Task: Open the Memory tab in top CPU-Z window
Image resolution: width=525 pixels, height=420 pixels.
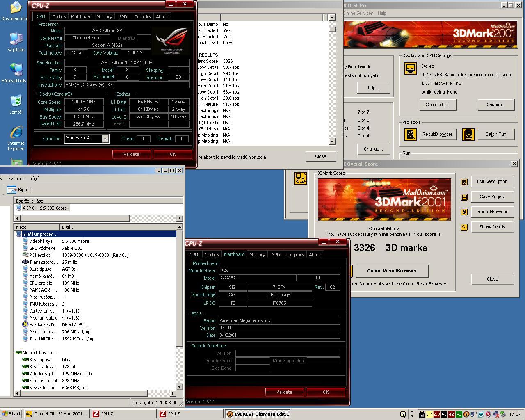Action: (x=104, y=17)
